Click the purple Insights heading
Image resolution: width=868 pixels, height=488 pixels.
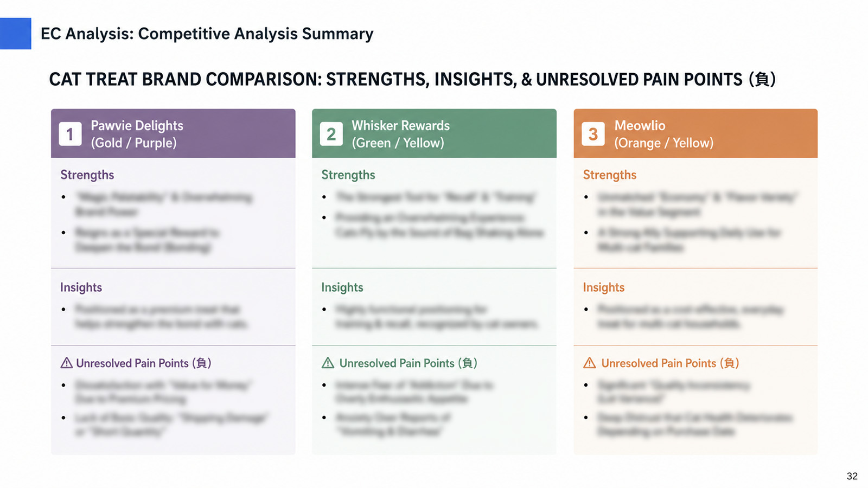(x=81, y=287)
